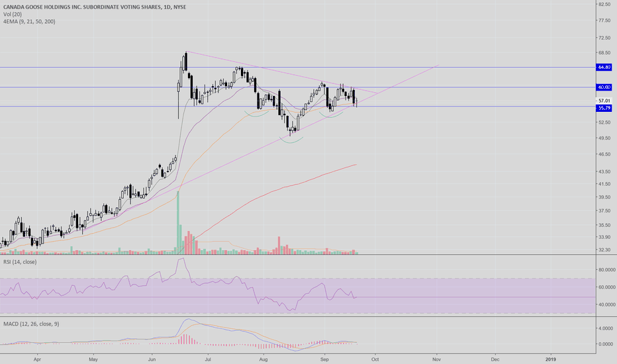Click the 35.50 price axis value
Viewport: 617px width, 364px height.
click(604, 225)
